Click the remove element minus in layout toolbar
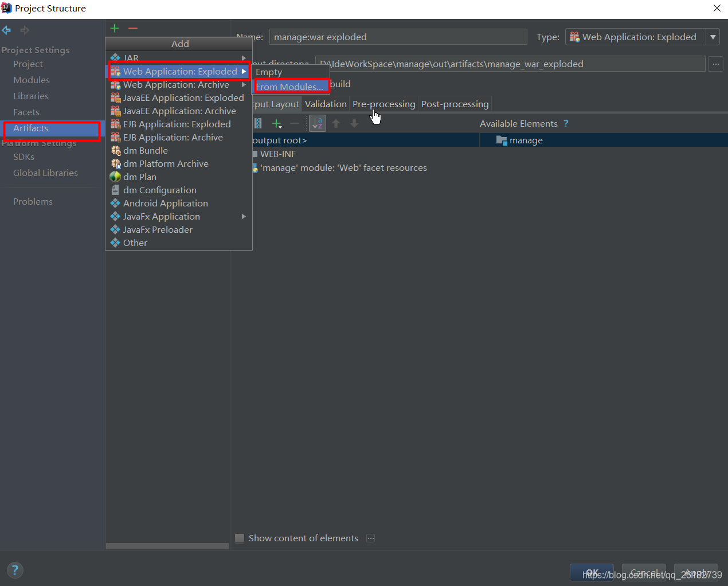This screenshot has height=586, width=728. pyautogui.click(x=295, y=123)
